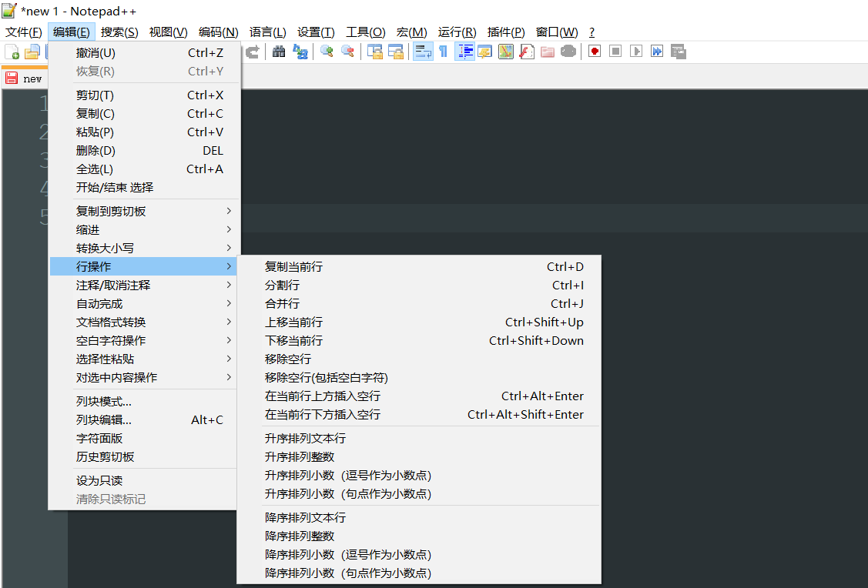Choose 剪切(T) from the edit menu
Viewport: 868px width, 588px height.
click(145, 95)
